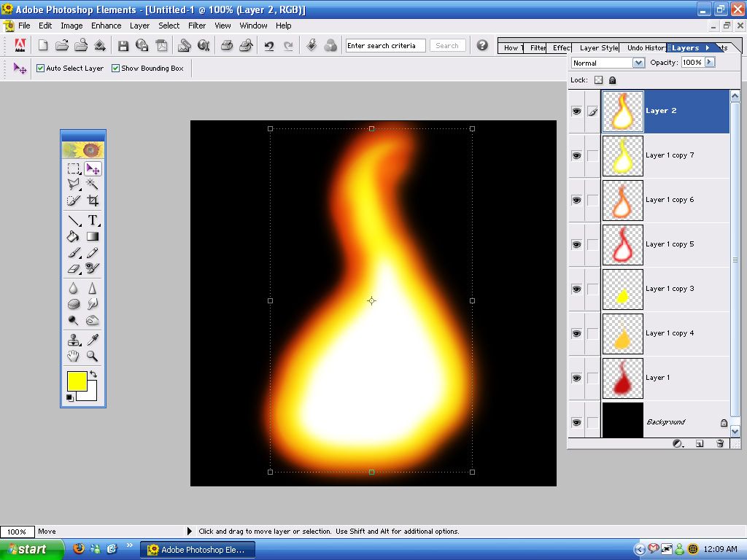Choose the Type tool
Viewport: 747px width, 560px height.
tap(93, 220)
